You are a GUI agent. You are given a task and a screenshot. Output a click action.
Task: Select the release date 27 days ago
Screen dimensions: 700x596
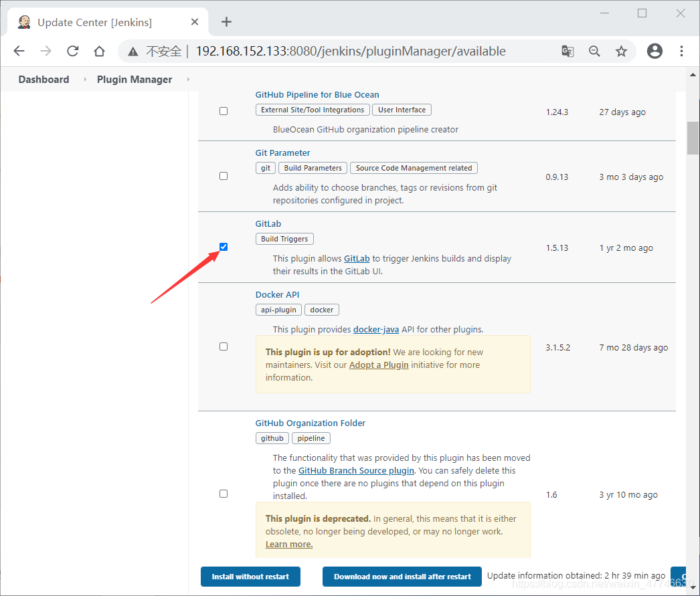click(622, 112)
